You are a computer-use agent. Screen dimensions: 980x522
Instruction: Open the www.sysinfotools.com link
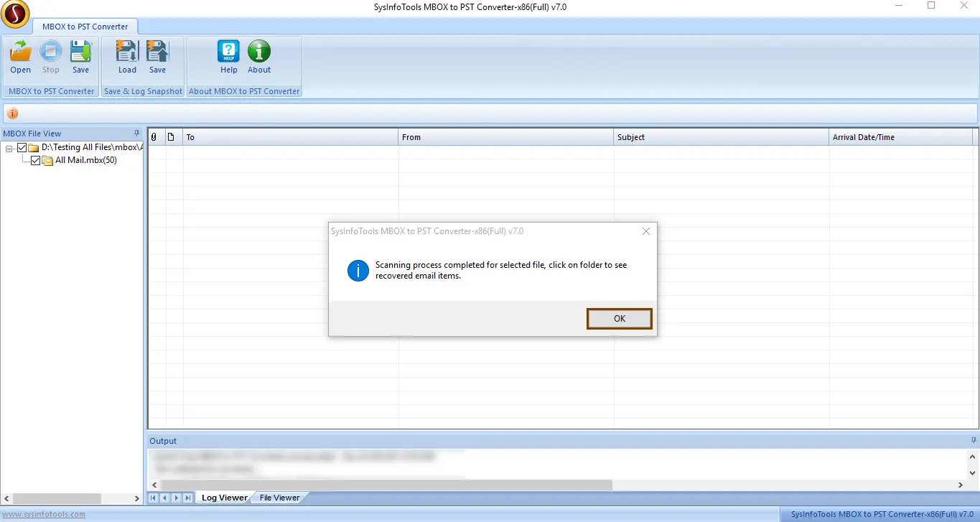[x=43, y=514]
